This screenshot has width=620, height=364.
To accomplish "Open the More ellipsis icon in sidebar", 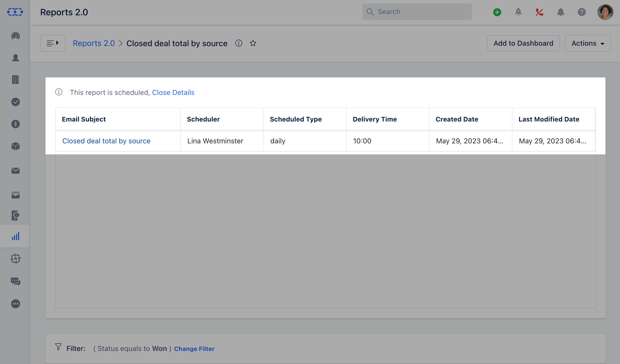I will click(x=15, y=304).
